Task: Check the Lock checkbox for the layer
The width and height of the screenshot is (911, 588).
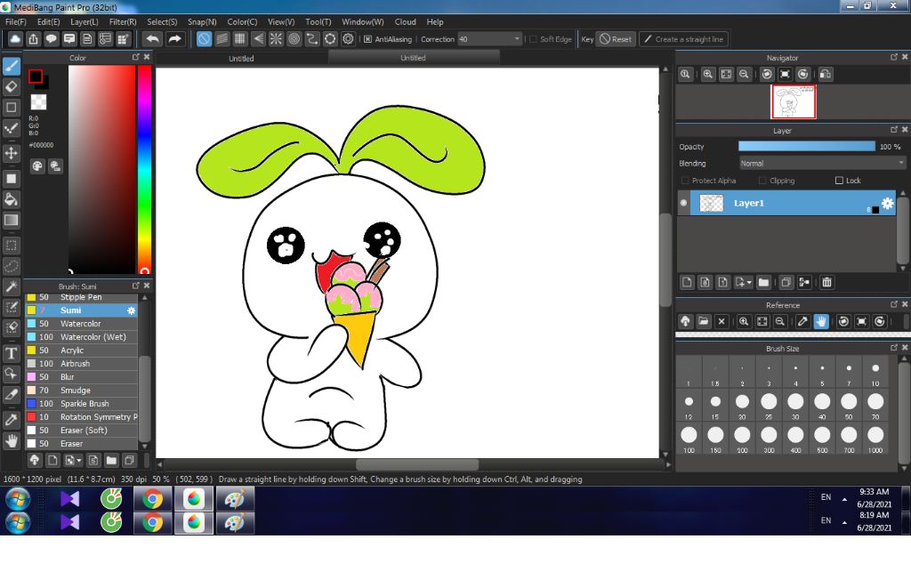Action: tap(839, 181)
